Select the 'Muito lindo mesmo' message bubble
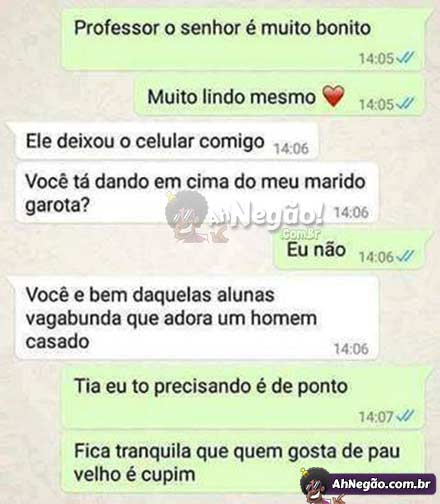The image size is (440, 504). (280, 97)
